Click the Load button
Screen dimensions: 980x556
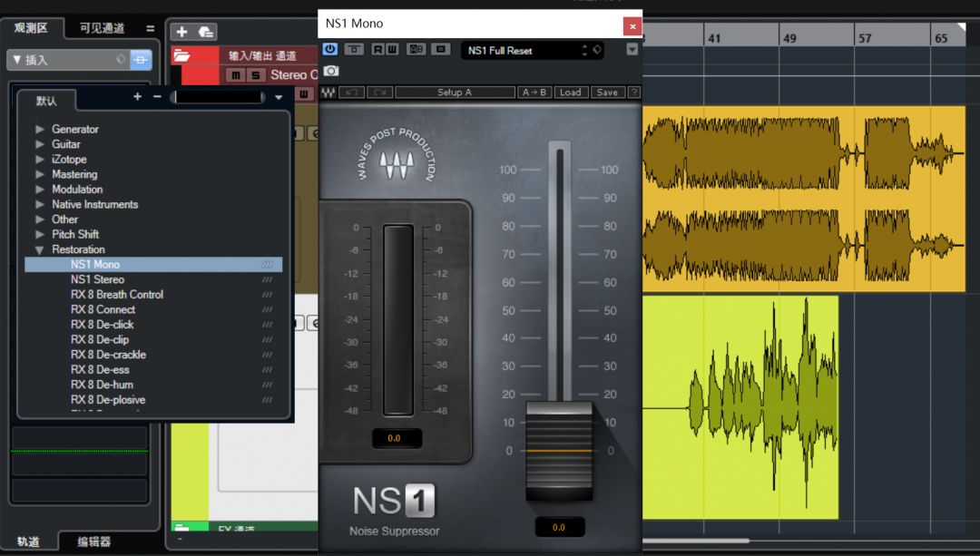tap(570, 93)
